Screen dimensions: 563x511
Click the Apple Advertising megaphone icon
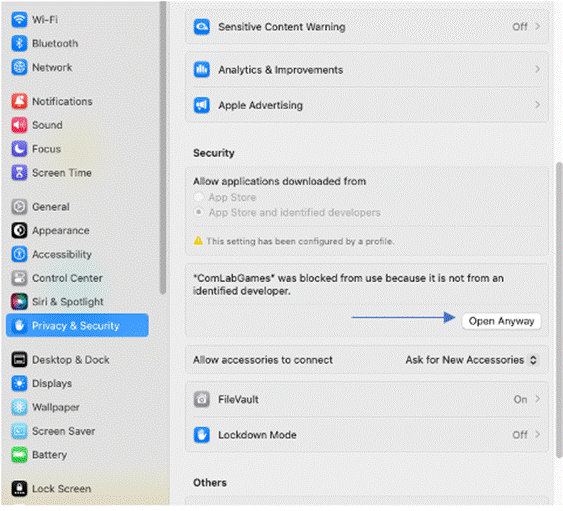[x=202, y=105]
